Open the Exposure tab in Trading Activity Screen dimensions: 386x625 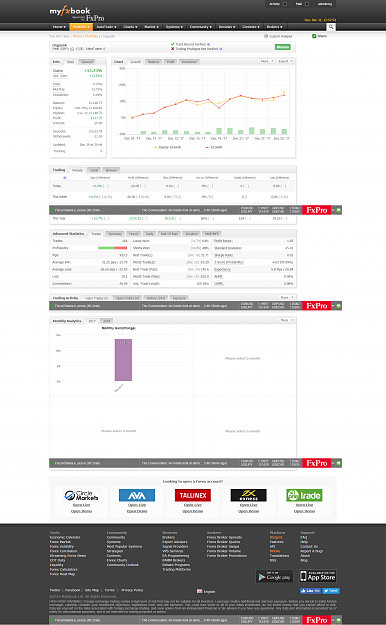179,298
